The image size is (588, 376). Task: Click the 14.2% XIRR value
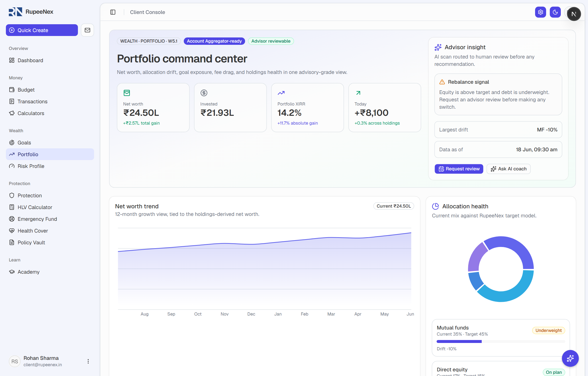coord(289,113)
